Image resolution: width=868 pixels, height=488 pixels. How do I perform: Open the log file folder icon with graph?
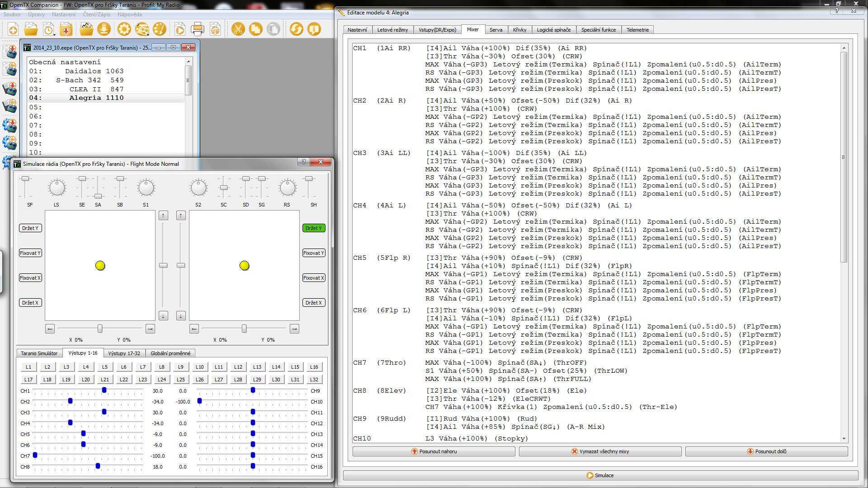[86, 30]
